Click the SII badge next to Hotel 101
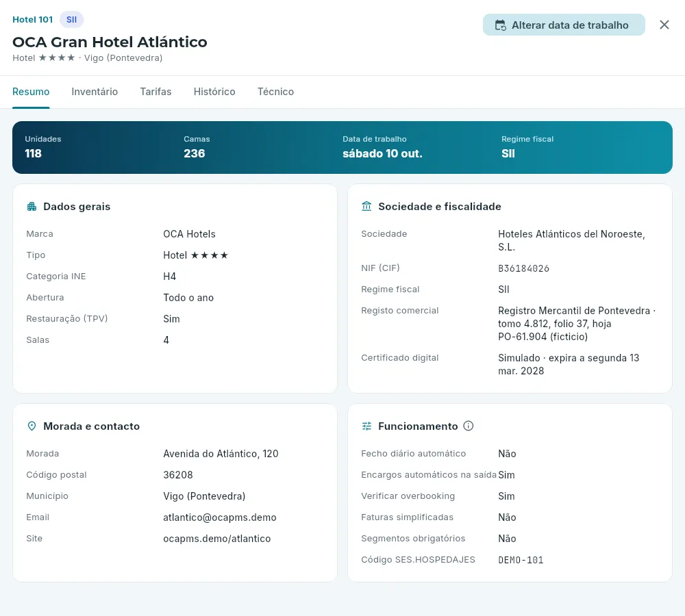685x616 pixels. click(x=72, y=20)
